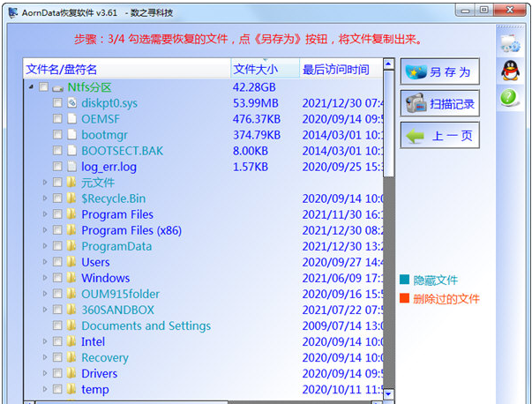
Task: Expand the Program Files (x86) folder
Action: pyautogui.click(x=45, y=230)
